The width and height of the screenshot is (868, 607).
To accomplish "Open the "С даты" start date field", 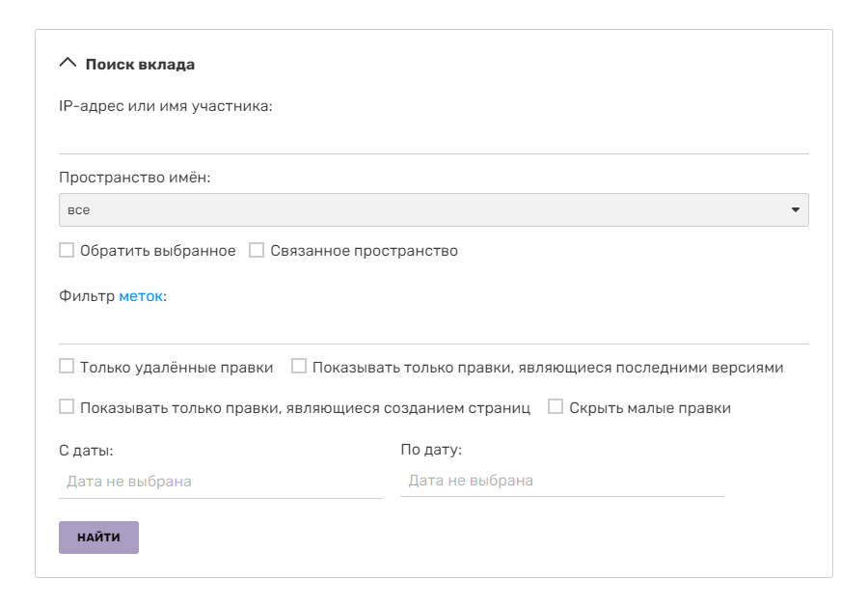I will click(x=220, y=481).
